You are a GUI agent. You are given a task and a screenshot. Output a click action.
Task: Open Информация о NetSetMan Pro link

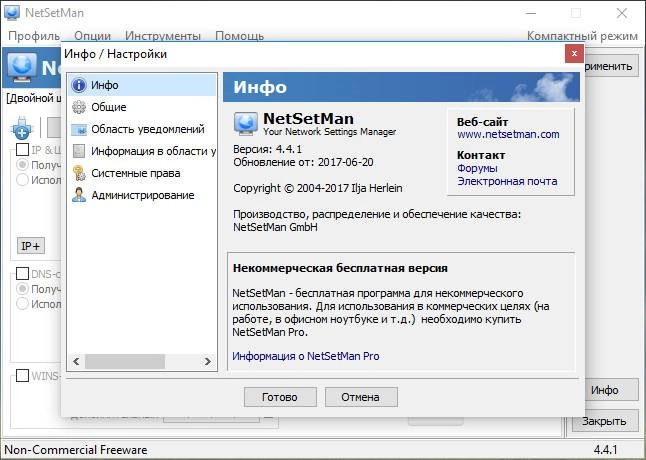pos(306,356)
